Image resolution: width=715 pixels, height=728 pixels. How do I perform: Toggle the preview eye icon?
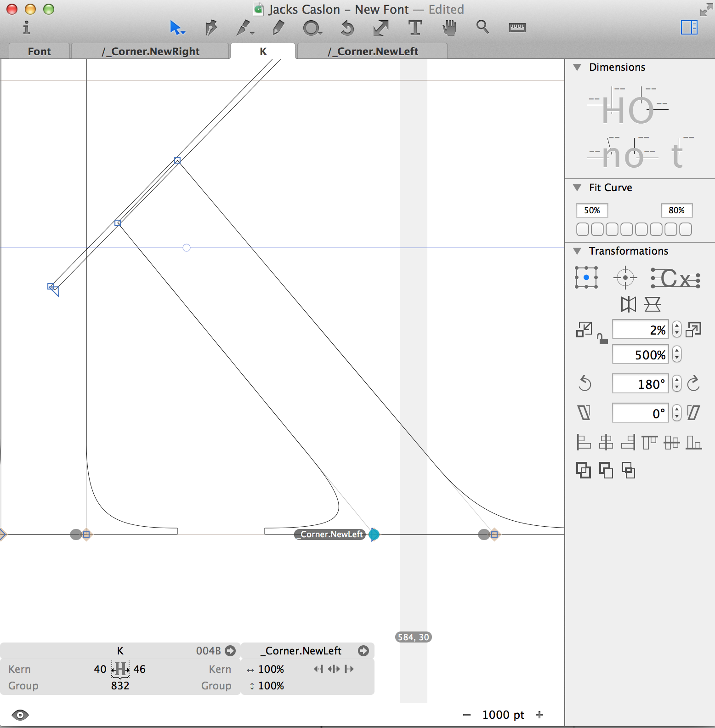(20, 715)
